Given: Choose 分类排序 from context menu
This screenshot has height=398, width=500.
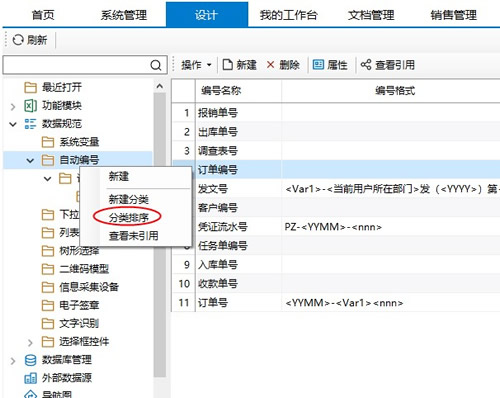Looking at the screenshot, I should coord(129,218).
